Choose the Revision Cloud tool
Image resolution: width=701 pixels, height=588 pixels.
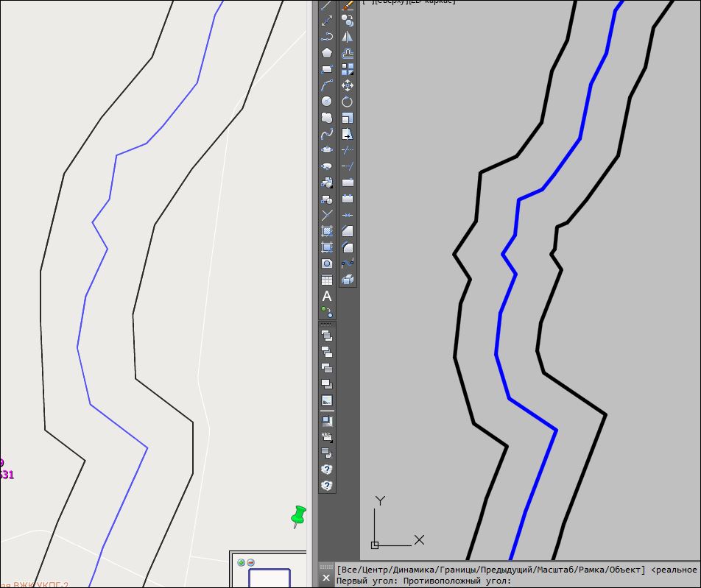(x=327, y=118)
